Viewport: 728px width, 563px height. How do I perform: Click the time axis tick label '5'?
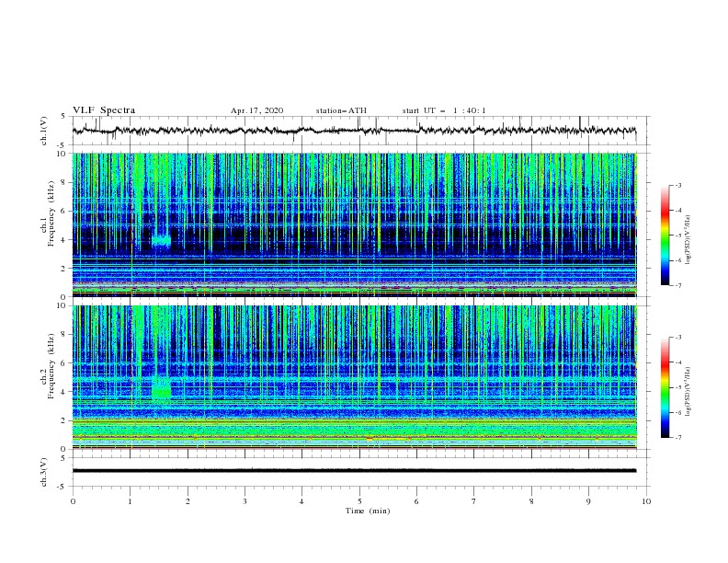point(359,501)
